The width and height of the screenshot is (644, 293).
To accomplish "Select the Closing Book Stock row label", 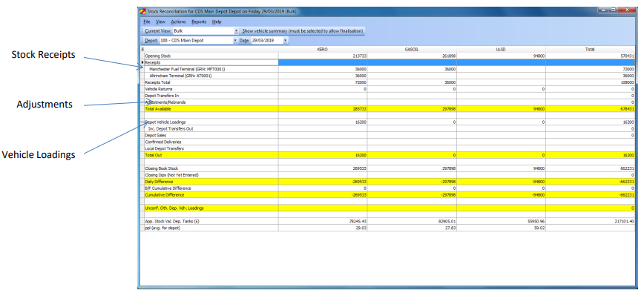I will click(162, 168).
